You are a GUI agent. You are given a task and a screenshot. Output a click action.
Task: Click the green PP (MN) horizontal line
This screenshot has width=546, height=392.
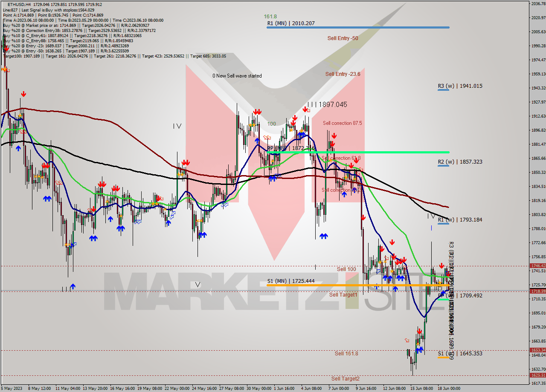click(x=358, y=152)
